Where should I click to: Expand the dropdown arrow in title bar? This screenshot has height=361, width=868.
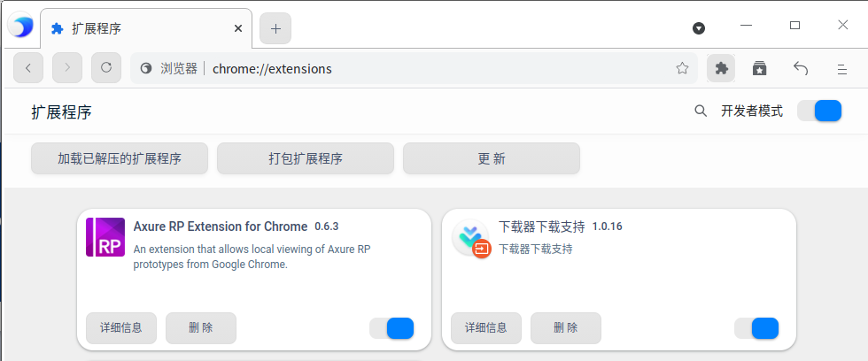coord(699,28)
